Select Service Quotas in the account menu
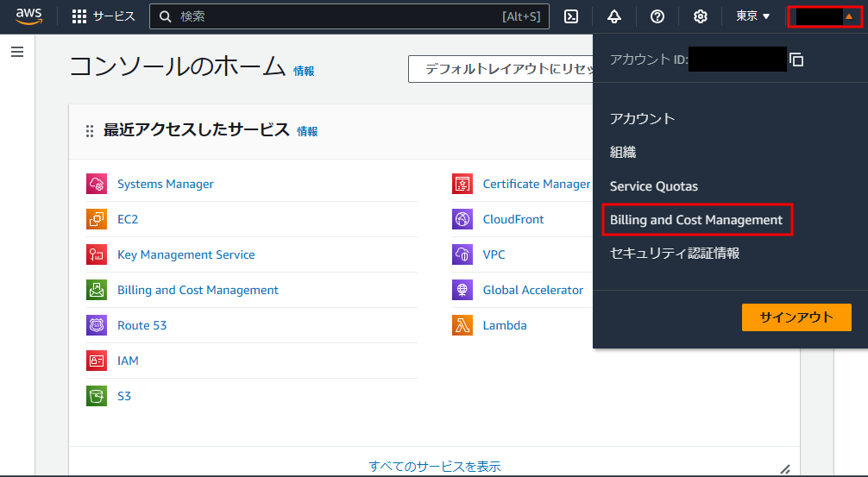This screenshot has width=868, height=477. click(x=654, y=186)
